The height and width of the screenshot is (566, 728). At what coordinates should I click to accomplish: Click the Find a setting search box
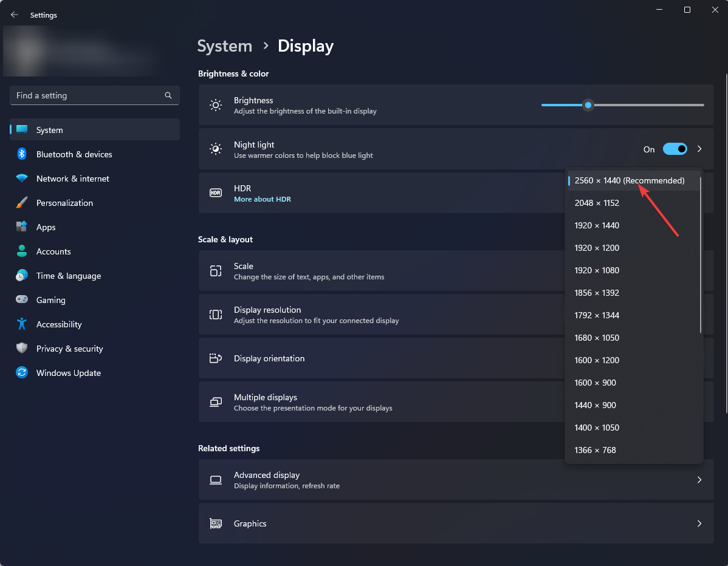(95, 95)
